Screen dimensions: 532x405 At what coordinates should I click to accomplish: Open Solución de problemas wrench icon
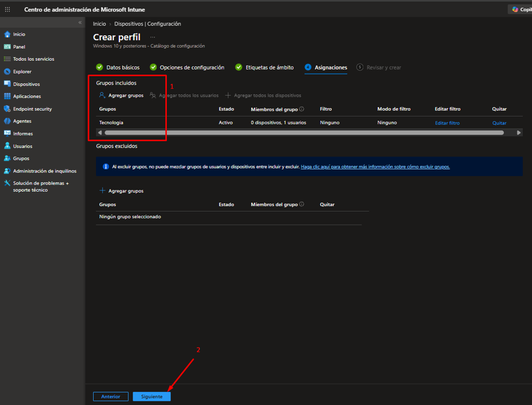[x=7, y=183]
